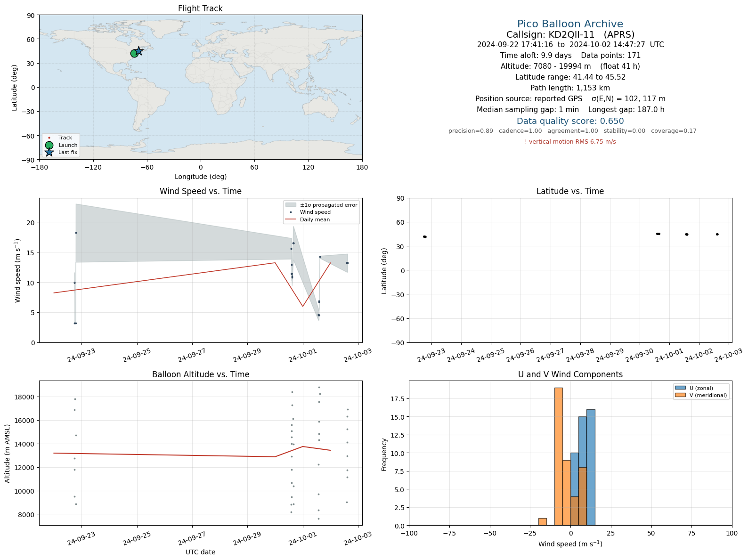748x560 pixels.
Task: Click the "Flight Track" chart title
Action: point(201,8)
